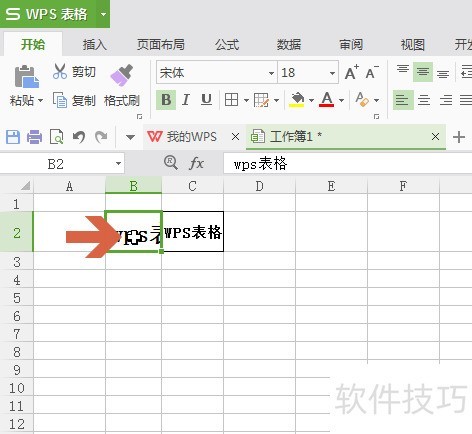
Task: Open draw border dropdown arrow
Action: [276, 100]
